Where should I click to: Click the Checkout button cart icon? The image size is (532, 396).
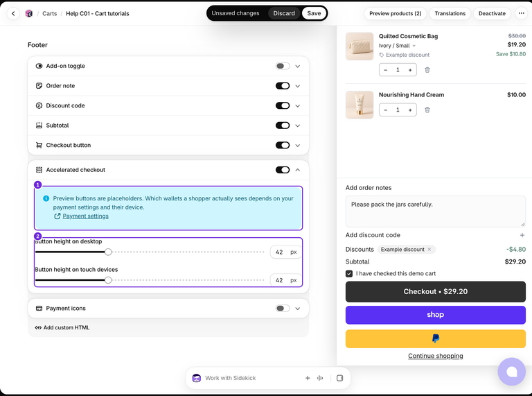[x=39, y=145]
